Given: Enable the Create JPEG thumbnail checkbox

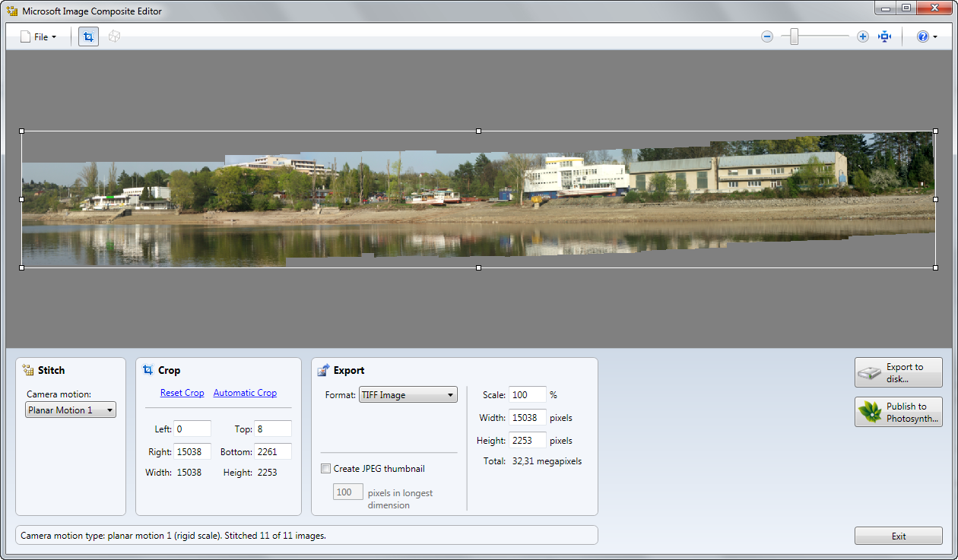Looking at the screenshot, I should [326, 469].
